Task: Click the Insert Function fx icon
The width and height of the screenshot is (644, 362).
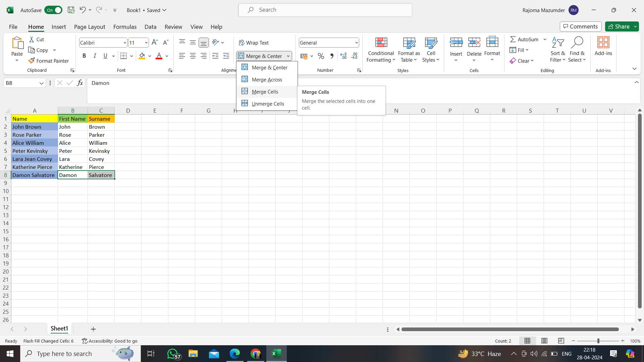Action: [x=80, y=83]
